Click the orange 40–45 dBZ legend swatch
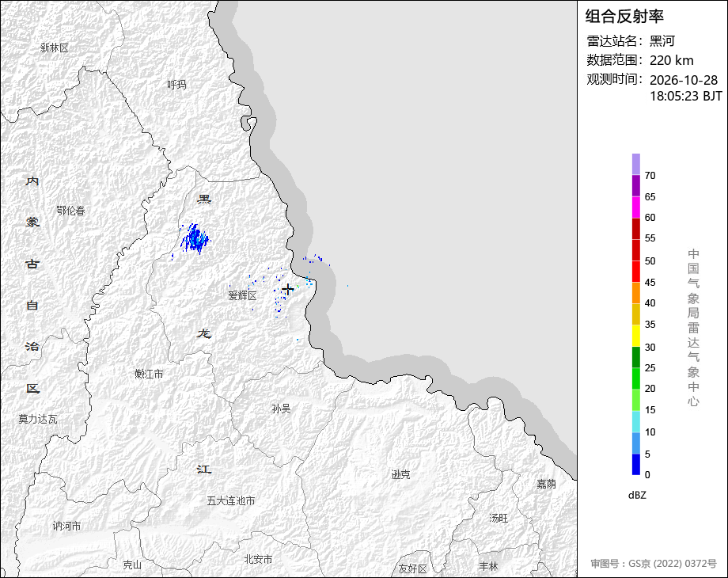 636,293
